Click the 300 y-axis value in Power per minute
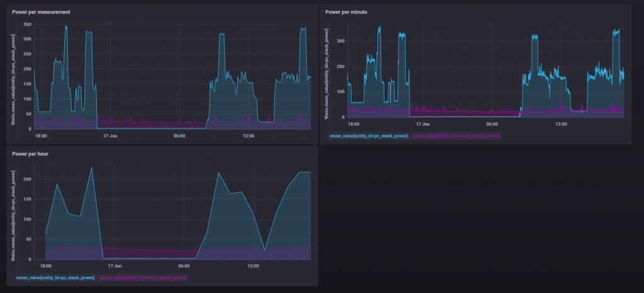The width and height of the screenshot is (644, 293). click(x=339, y=41)
